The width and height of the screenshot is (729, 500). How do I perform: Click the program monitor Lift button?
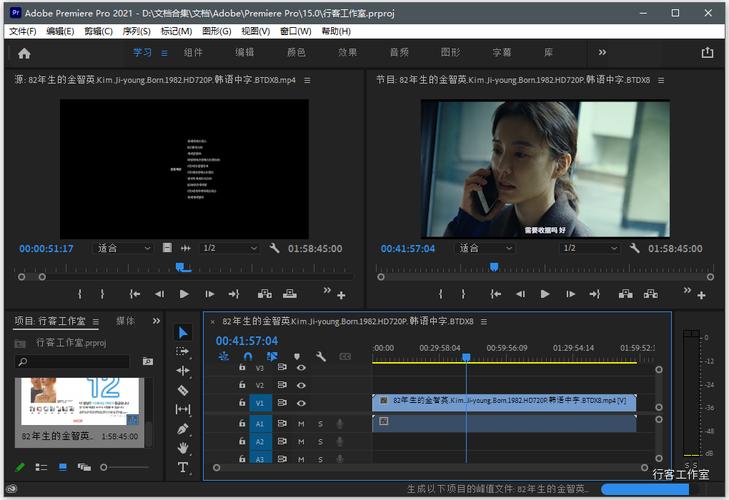pos(625,294)
